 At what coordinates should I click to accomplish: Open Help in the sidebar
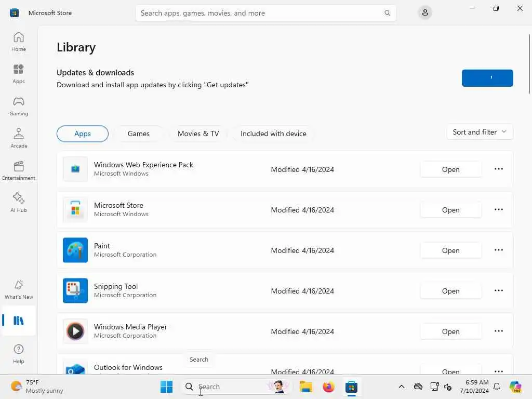pyautogui.click(x=19, y=354)
